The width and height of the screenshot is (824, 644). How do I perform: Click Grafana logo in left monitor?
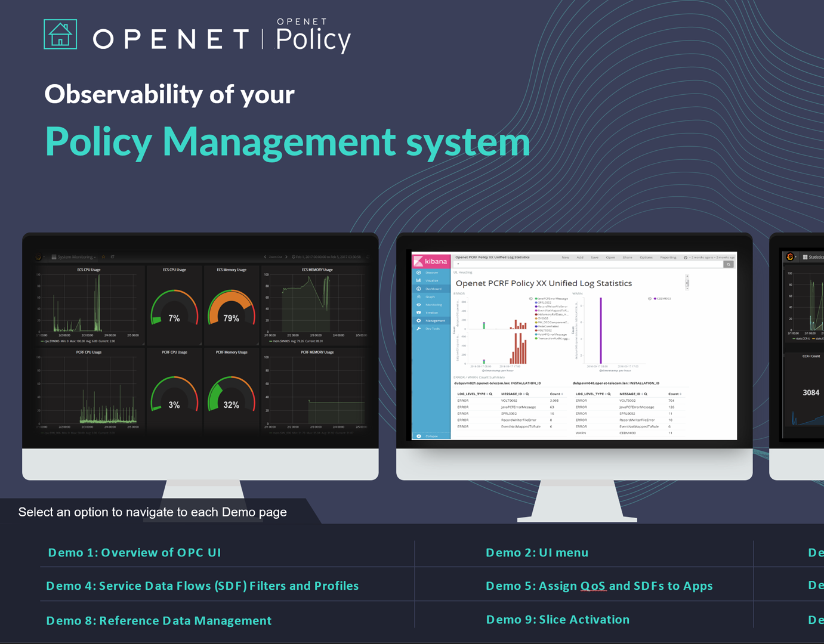click(39, 257)
